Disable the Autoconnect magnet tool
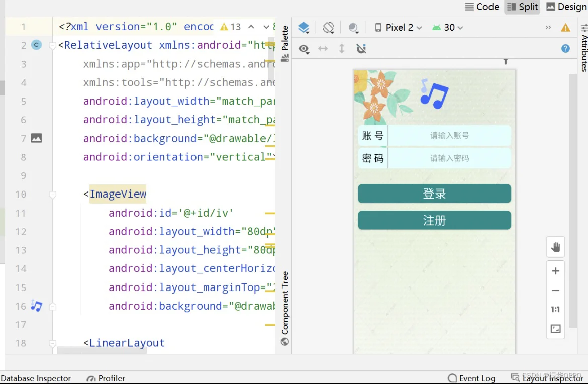 tap(361, 49)
